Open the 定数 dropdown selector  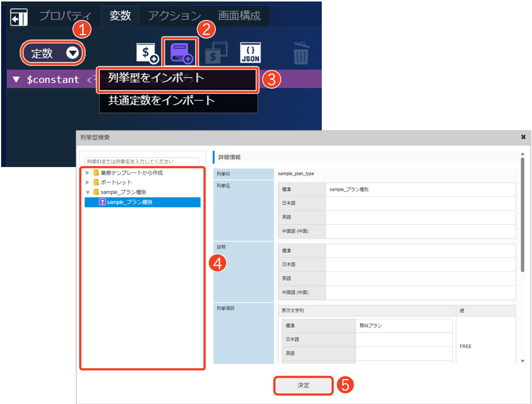click(x=52, y=53)
